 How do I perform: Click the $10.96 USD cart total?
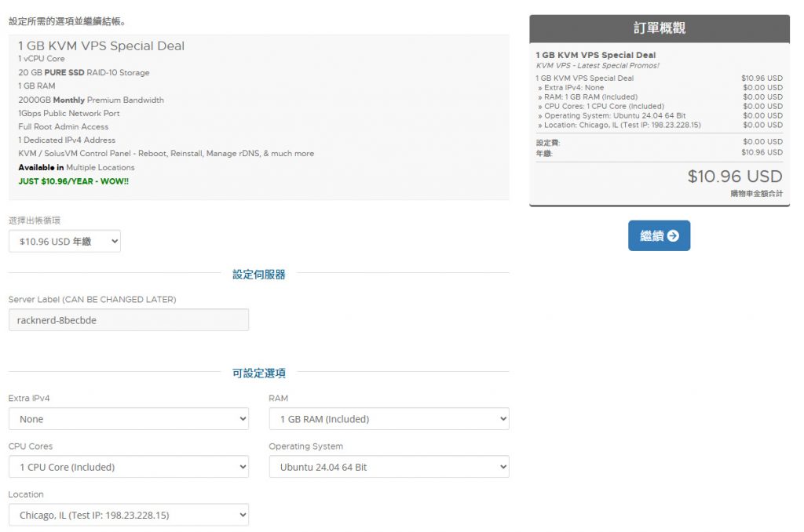click(x=735, y=177)
